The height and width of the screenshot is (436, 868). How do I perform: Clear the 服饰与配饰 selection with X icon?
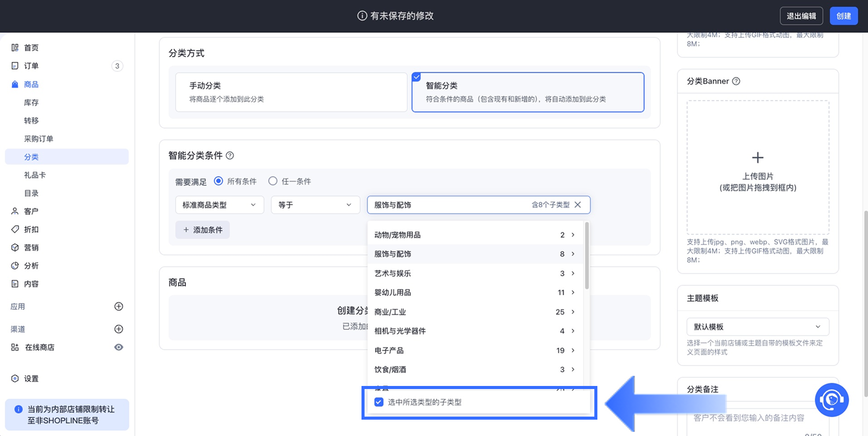click(577, 205)
